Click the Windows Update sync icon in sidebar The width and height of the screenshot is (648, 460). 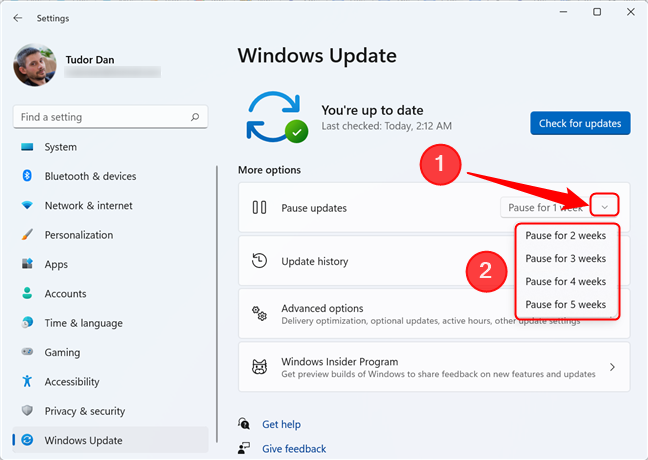[x=27, y=440]
